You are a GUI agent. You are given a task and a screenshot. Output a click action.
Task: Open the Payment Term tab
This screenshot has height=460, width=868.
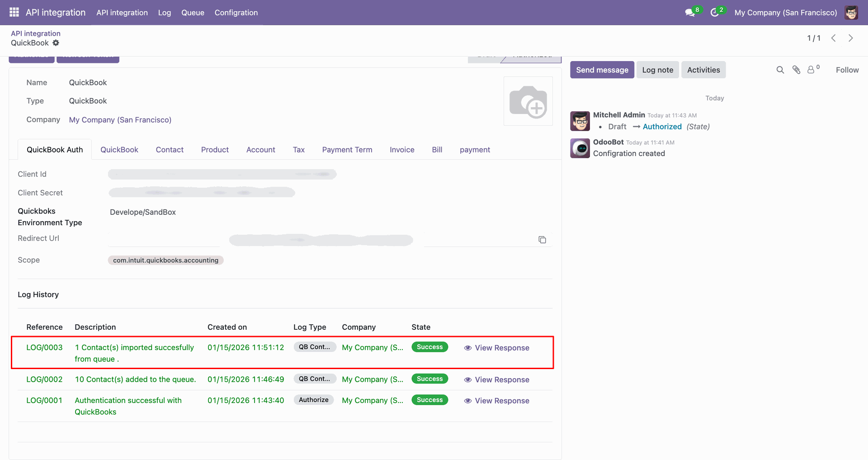pyautogui.click(x=347, y=150)
